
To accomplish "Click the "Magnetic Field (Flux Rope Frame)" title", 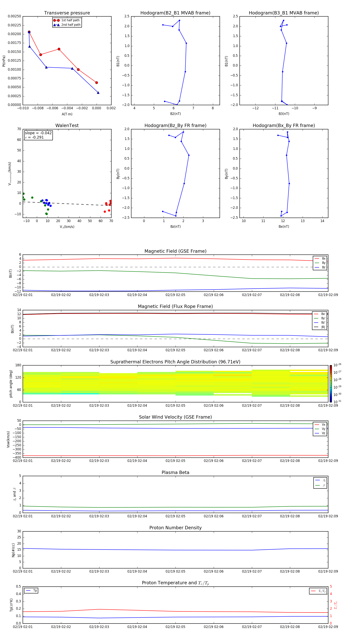I will click(175, 307).
